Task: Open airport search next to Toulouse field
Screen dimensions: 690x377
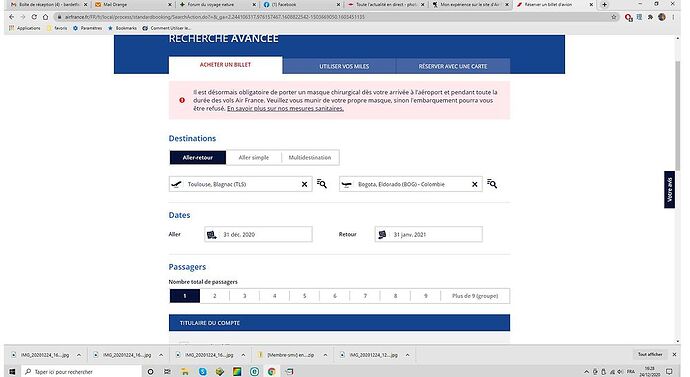Action: tap(322, 184)
